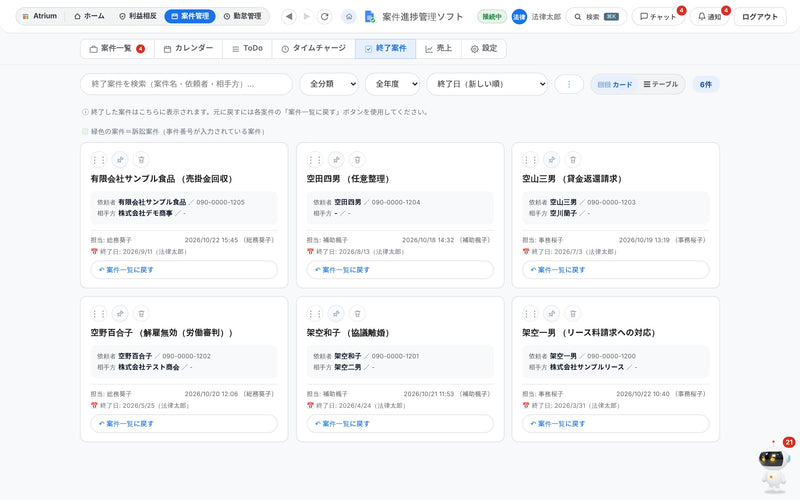Pin the 有限会社サンプル食品 case card
Image resolution: width=800 pixels, height=500 pixels.
[120, 160]
